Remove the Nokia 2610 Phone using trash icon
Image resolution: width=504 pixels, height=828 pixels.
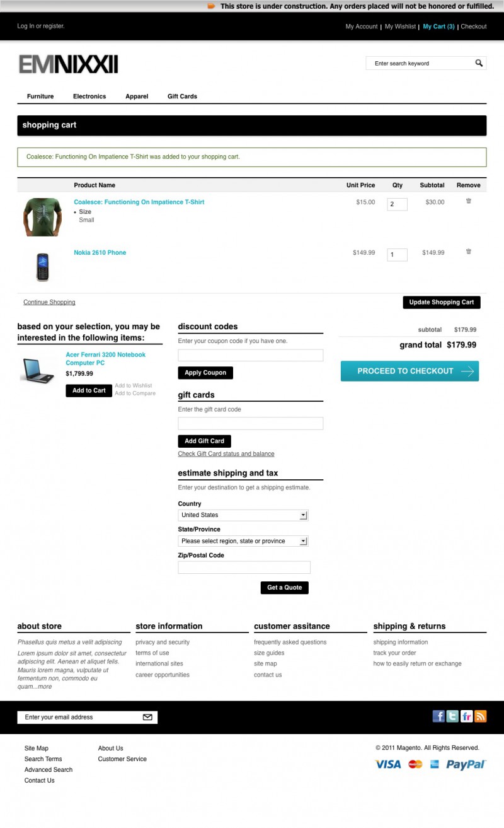tap(468, 252)
